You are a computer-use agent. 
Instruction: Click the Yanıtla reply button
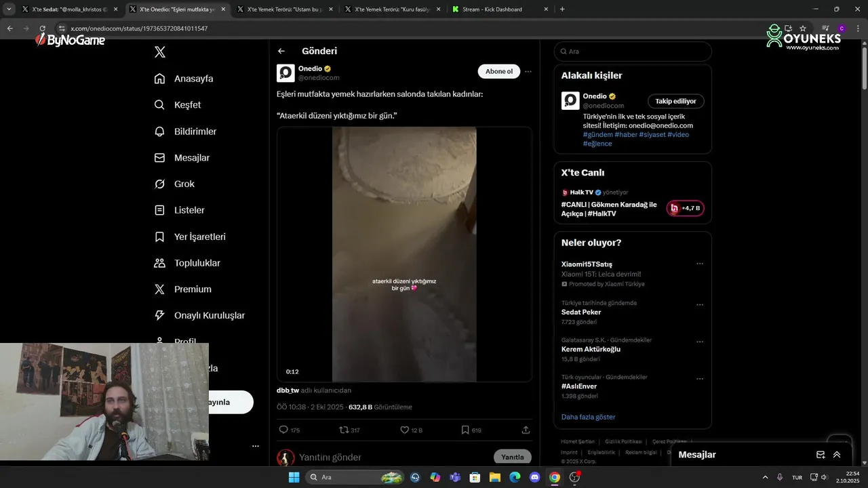(x=513, y=457)
